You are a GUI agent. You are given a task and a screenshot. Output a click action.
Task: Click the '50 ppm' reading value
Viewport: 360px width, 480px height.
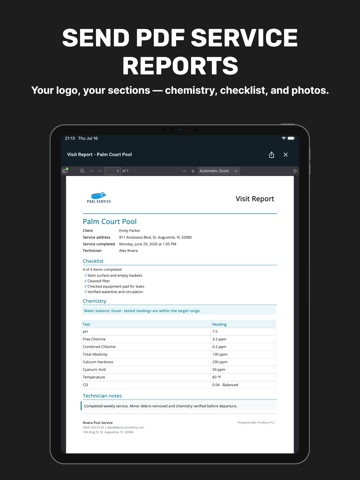coord(219,370)
